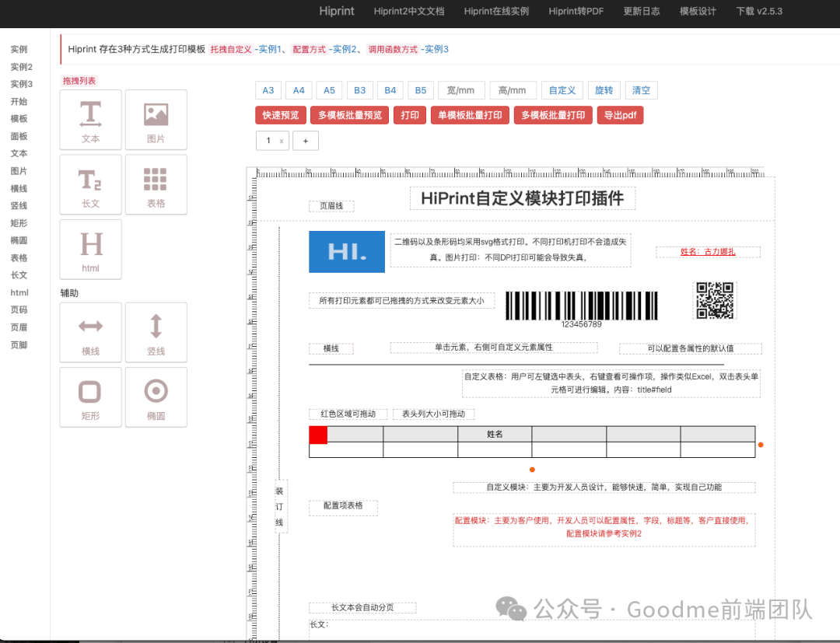This screenshot has height=643, width=840.
Task: Set paper size to A4
Action: tap(299, 90)
